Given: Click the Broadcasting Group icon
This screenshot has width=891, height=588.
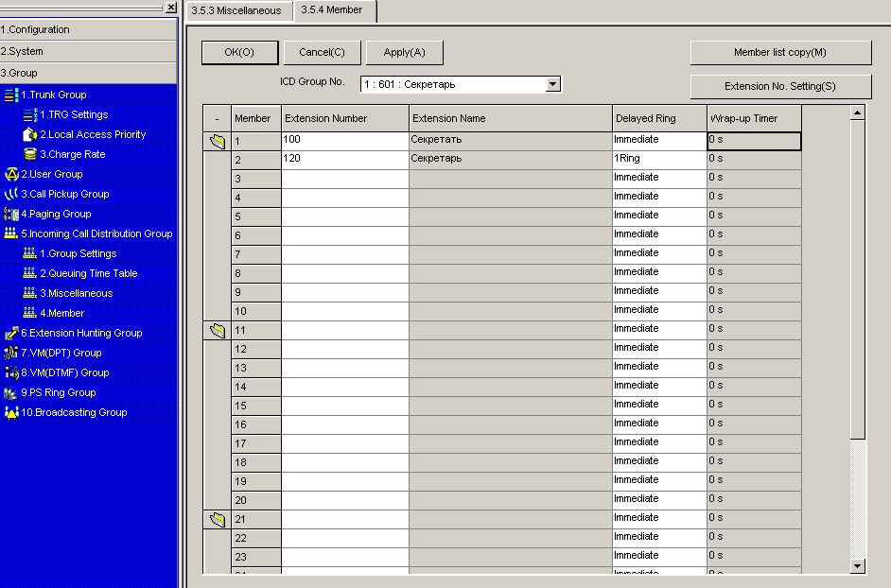Looking at the screenshot, I should point(10,412).
